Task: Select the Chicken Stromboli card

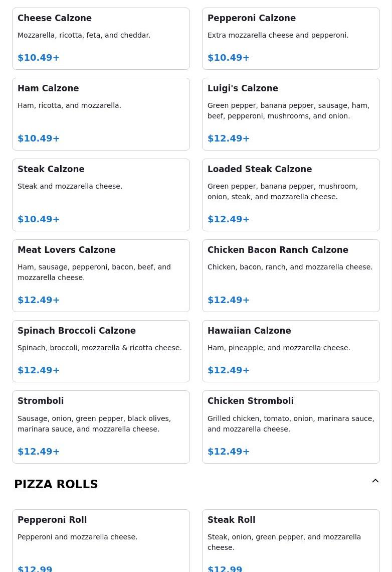Action: point(291,427)
